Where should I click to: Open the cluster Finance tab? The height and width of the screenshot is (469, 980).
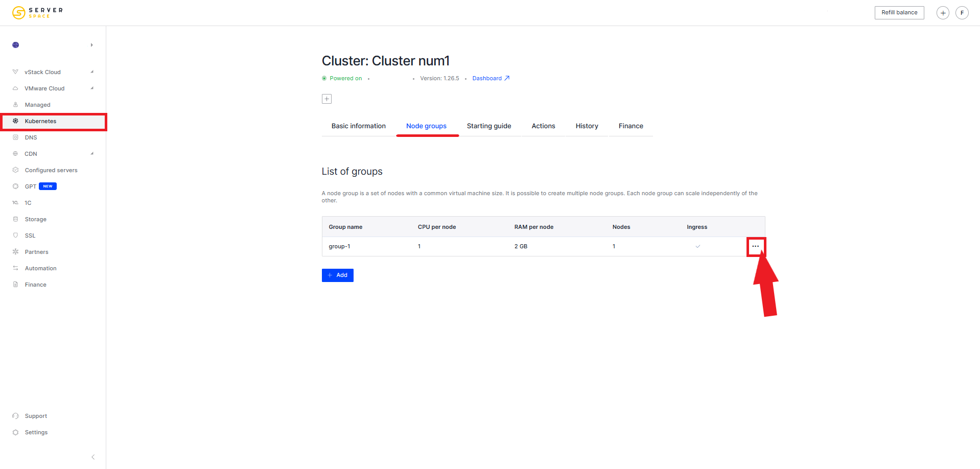coord(631,126)
